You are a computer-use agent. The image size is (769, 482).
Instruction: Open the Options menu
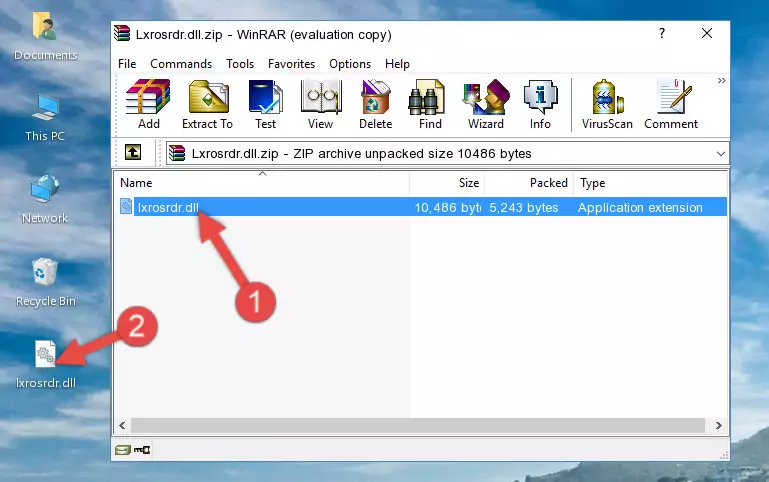tap(350, 64)
